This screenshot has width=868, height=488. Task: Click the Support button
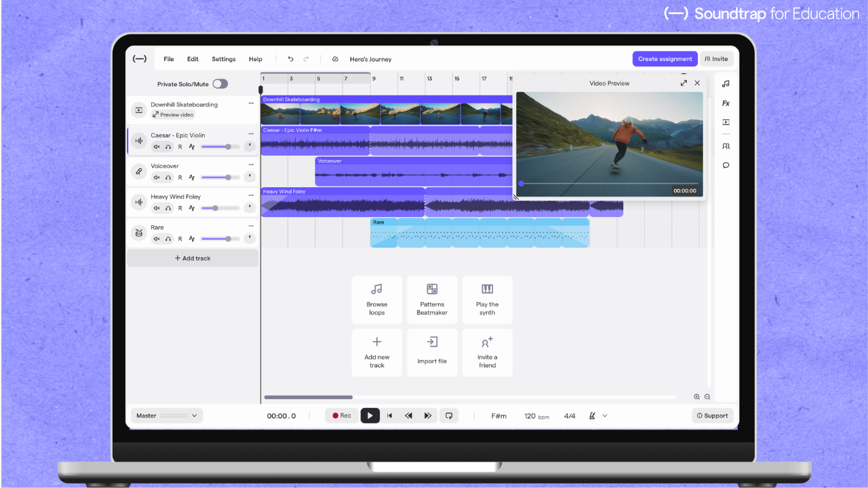point(713,415)
